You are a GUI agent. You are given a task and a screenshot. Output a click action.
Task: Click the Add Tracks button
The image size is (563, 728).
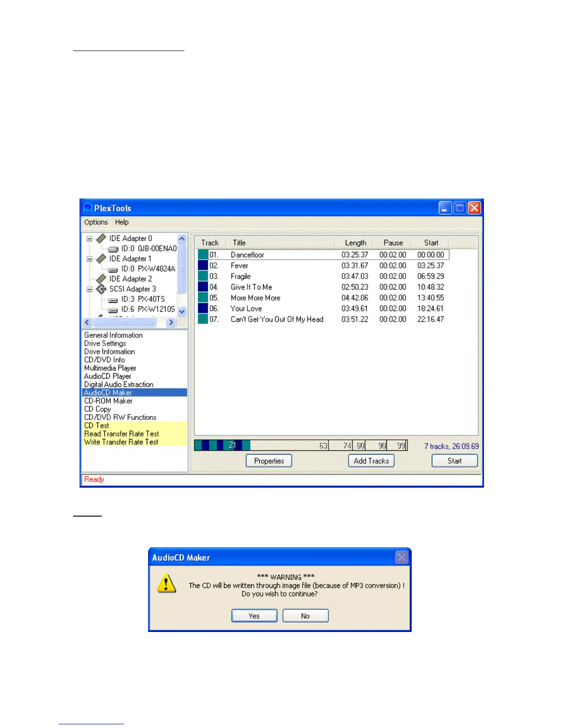point(371,461)
